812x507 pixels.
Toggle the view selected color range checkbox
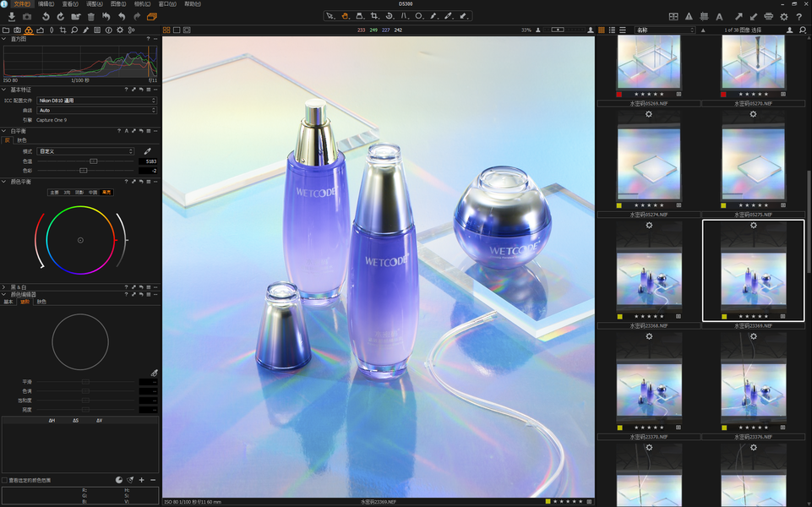pos(5,480)
